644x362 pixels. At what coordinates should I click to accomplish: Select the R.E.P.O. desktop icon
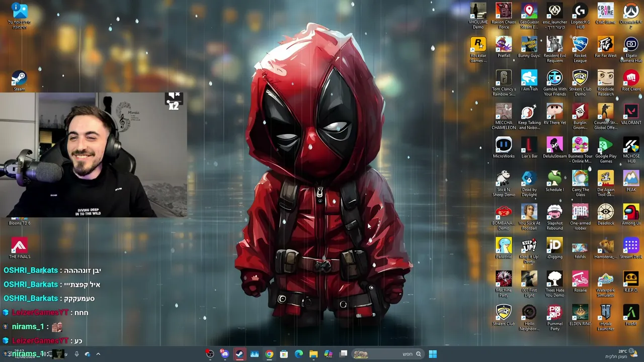coord(631,282)
